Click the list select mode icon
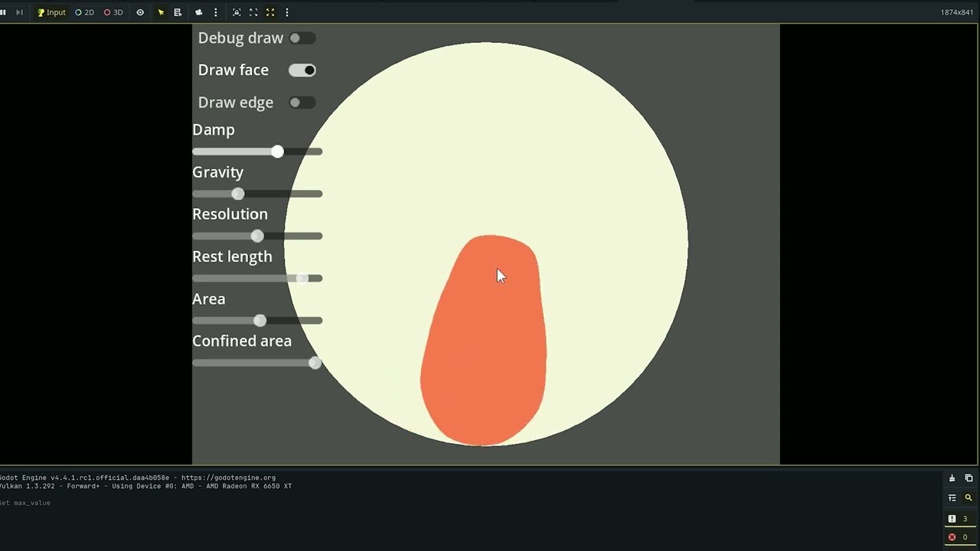The height and width of the screenshot is (551, 980). (x=178, y=12)
